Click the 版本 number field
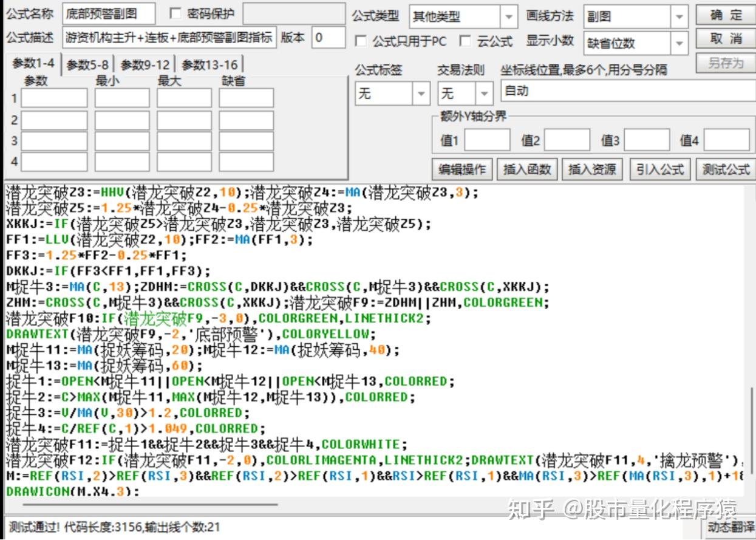Viewport: 756px width, 540px height. click(x=329, y=38)
